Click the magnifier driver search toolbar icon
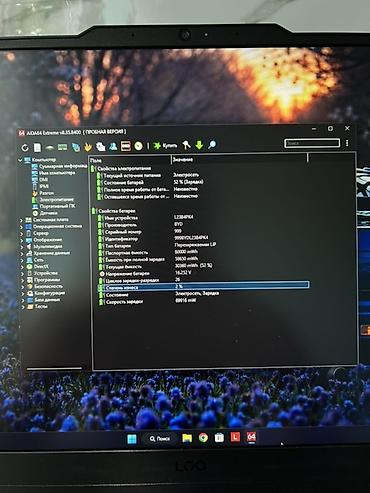This screenshot has height=493, width=370. tap(212, 145)
